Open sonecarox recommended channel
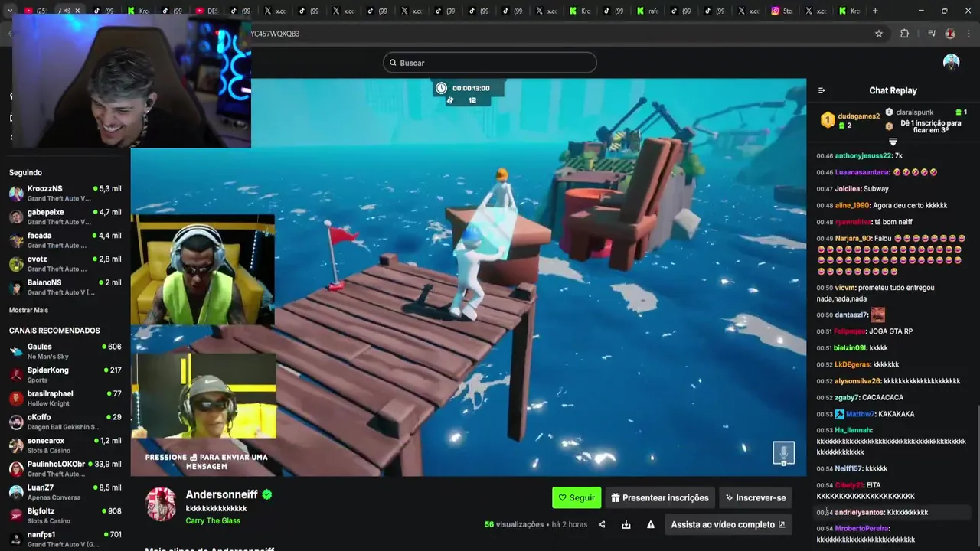980x551 pixels. pos(65,445)
